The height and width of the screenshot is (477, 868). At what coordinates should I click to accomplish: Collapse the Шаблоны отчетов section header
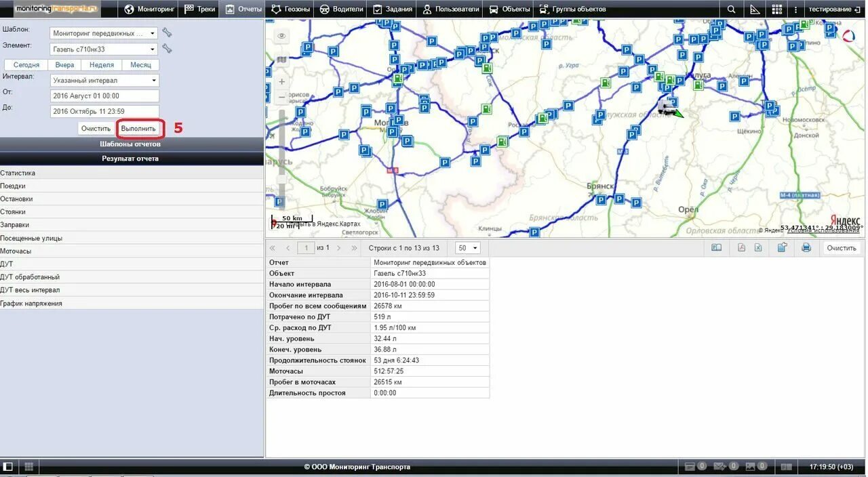pyautogui.click(x=132, y=144)
